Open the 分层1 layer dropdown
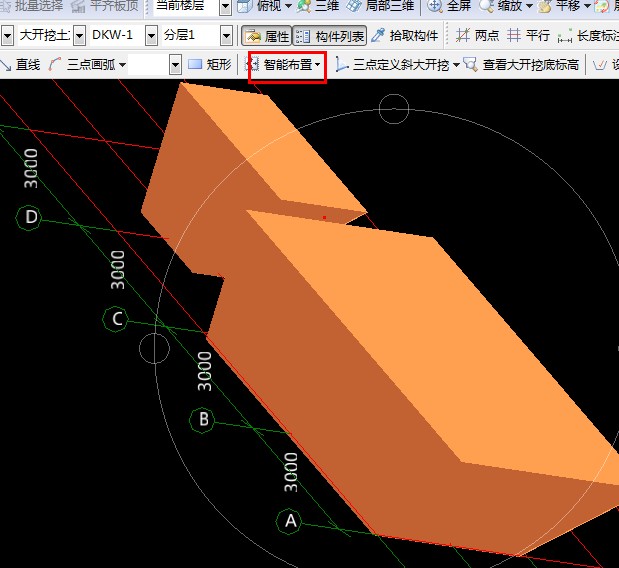The width and height of the screenshot is (619, 568). [x=226, y=36]
